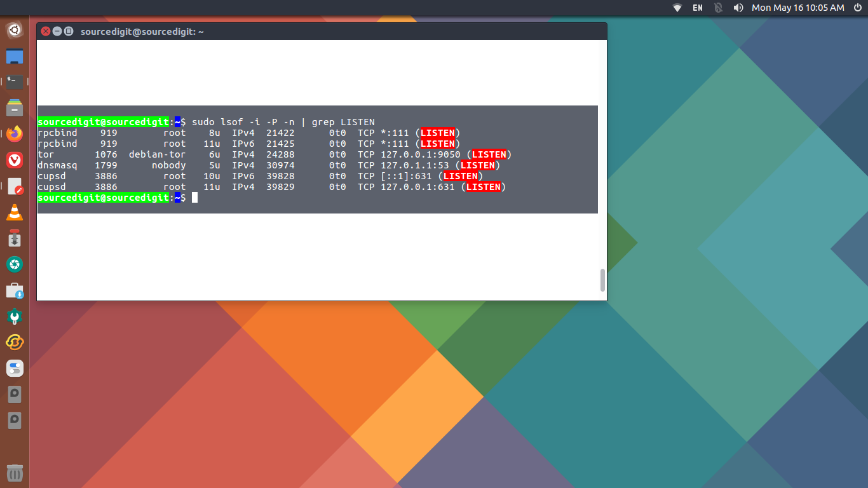Open the Trash from the dock
Screen dimensions: 868x488
[x=15, y=473]
